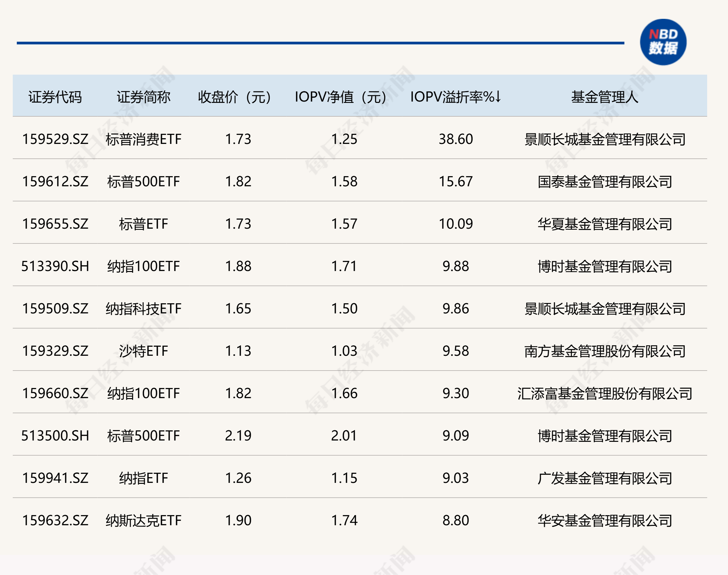Click closing price 1.26

[238, 478]
